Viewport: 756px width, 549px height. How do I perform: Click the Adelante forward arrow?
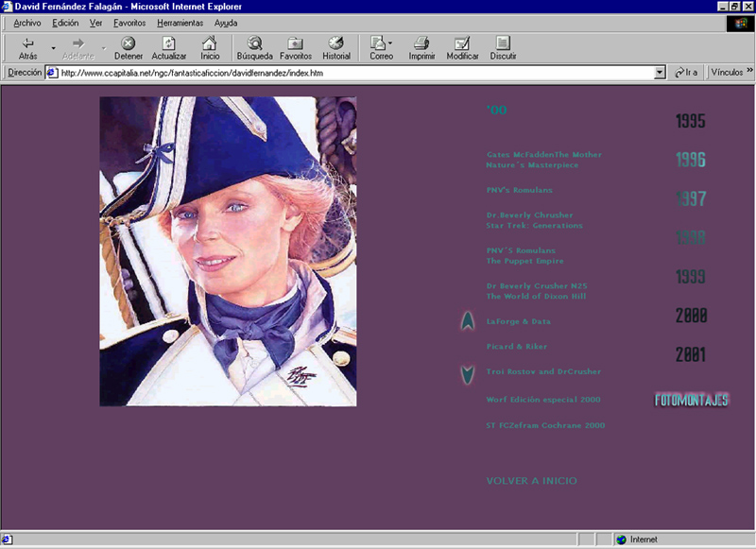tap(78, 49)
